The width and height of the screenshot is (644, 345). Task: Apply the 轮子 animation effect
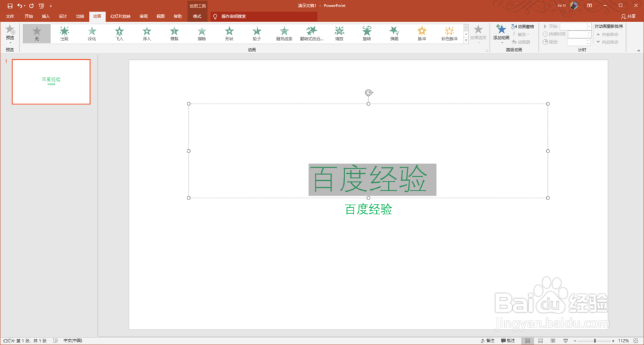(x=257, y=33)
